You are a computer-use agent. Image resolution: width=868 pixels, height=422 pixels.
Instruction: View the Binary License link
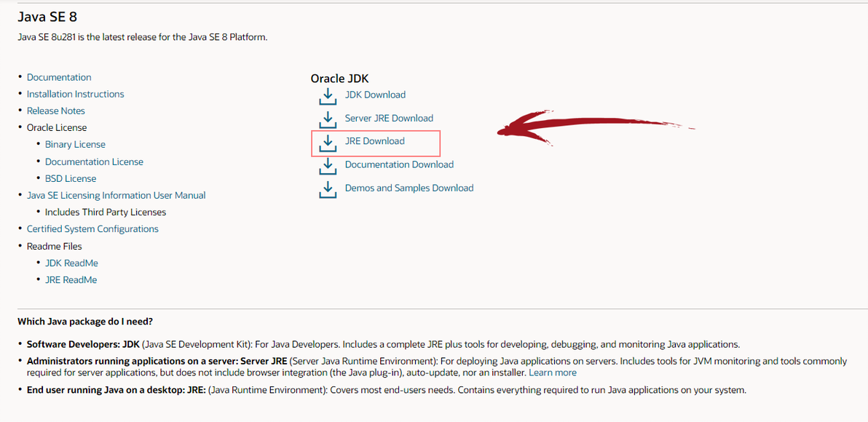[75, 144]
